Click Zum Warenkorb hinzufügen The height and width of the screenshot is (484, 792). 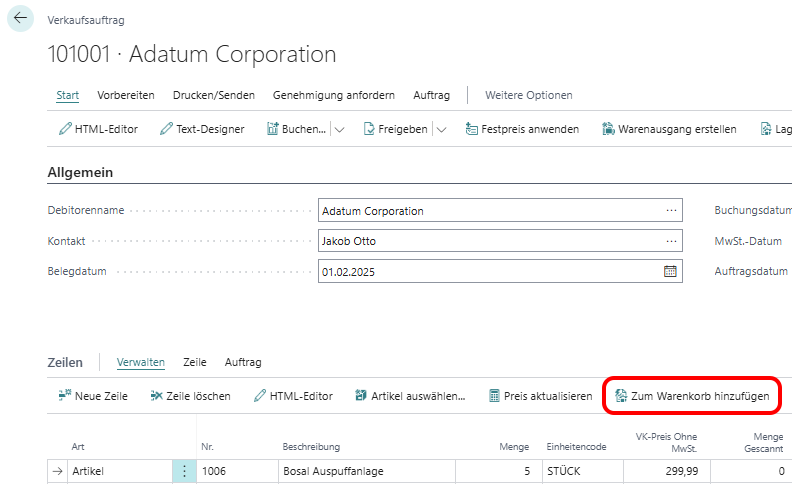click(692, 396)
